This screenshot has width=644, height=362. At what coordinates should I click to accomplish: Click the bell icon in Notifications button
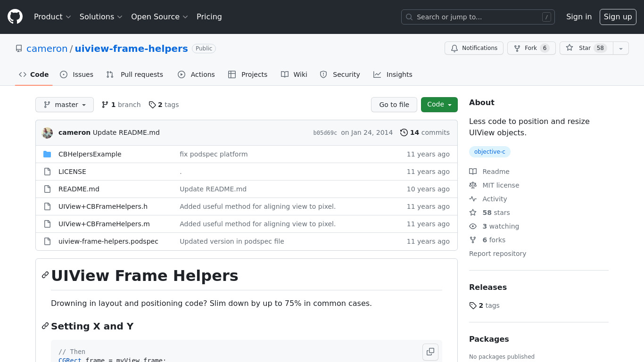click(454, 48)
